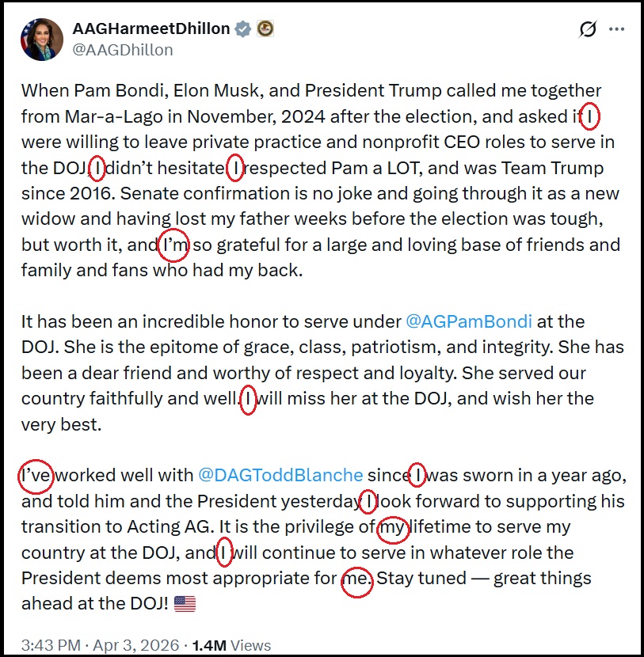
Task: Open Harmeet Dhillon's profile picture
Action: 41,39
